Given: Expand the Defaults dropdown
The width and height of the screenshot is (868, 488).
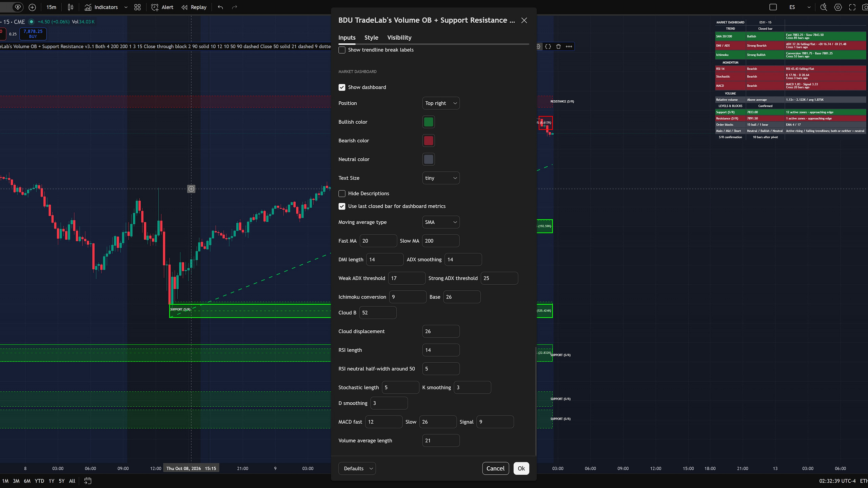Looking at the screenshot, I should click(357, 468).
